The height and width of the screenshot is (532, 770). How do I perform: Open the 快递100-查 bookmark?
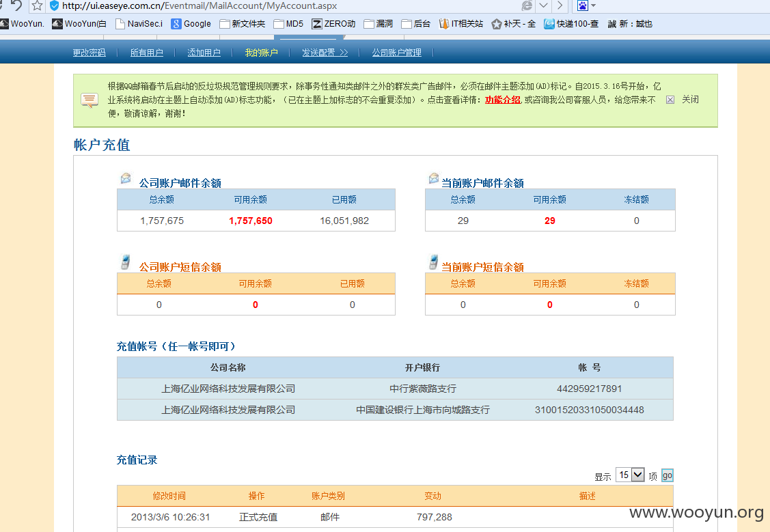(572, 23)
